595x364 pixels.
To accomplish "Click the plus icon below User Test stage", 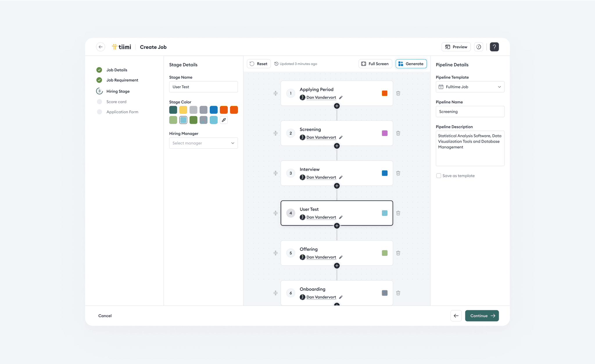I will (x=337, y=226).
